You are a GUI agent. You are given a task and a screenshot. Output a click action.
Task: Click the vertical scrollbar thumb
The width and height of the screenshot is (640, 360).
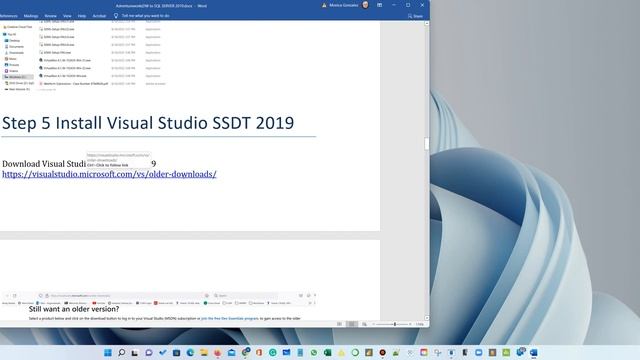[427, 144]
